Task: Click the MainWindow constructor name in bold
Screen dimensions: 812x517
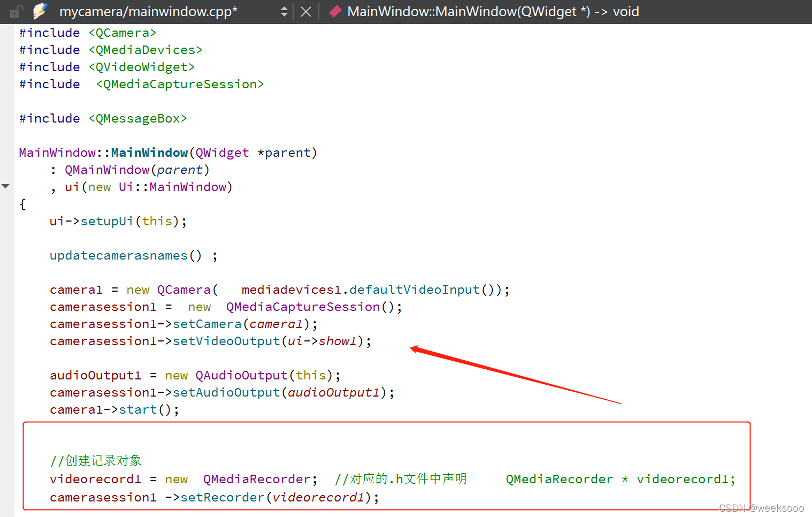Action: pos(149,153)
